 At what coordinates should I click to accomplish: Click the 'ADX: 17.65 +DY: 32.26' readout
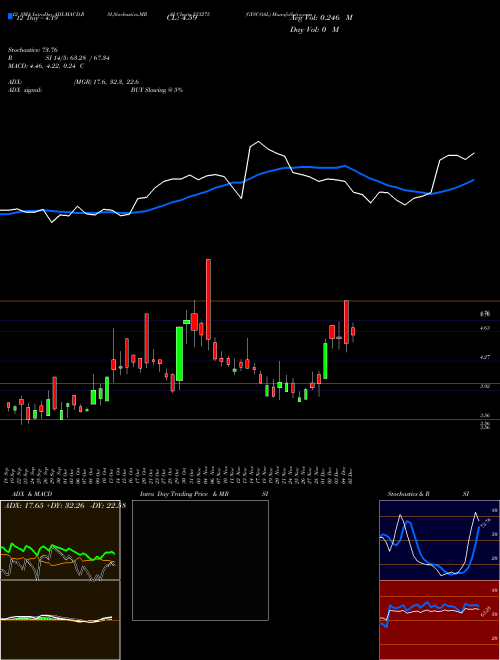[44, 506]
